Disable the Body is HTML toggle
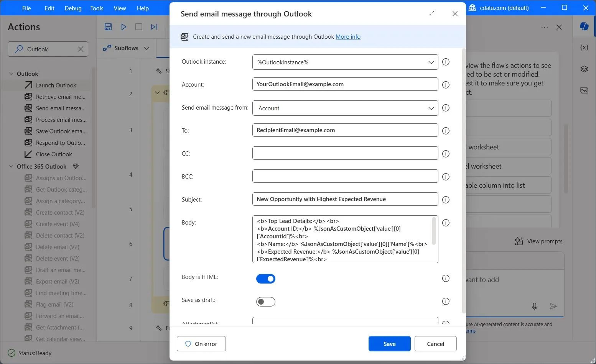The width and height of the screenshot is (596, 364). click(266, 279)
